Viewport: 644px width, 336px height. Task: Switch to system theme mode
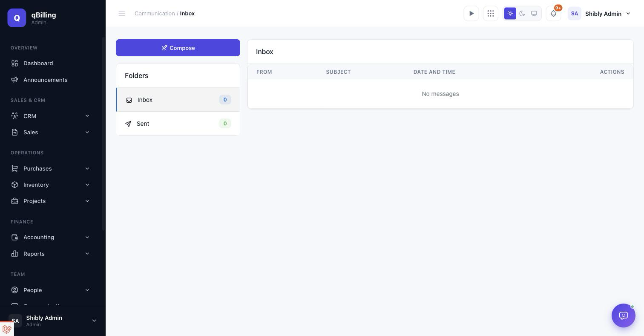click(534, 14)
